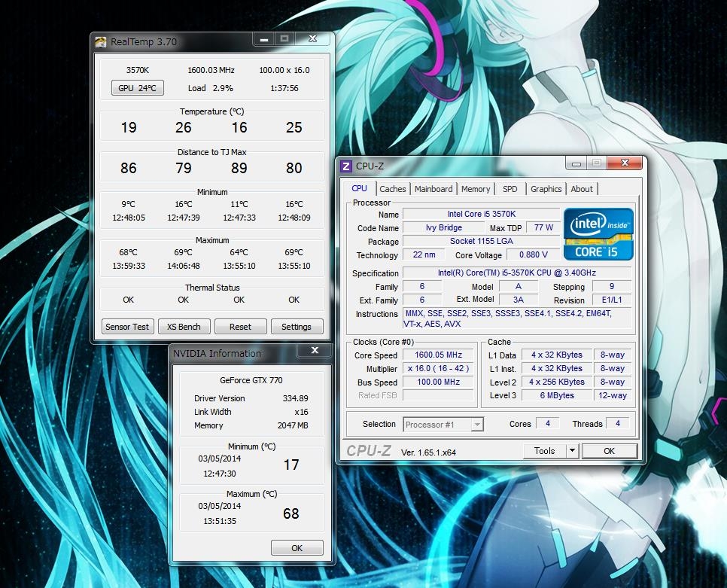Click the Load '2.9%' value in RealTemp
727x588 pixels.
click(x=223, y=88)
